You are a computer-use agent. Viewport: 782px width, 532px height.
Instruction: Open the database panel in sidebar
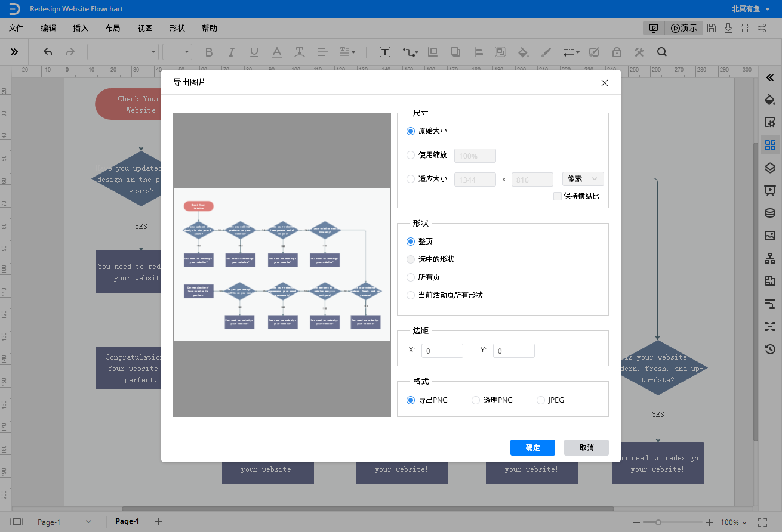point(770,213)
